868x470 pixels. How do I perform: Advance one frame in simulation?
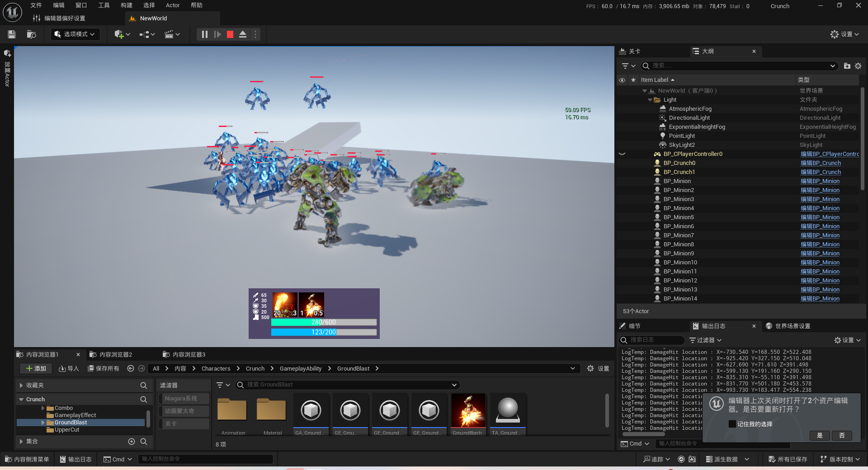pos(217,34)
